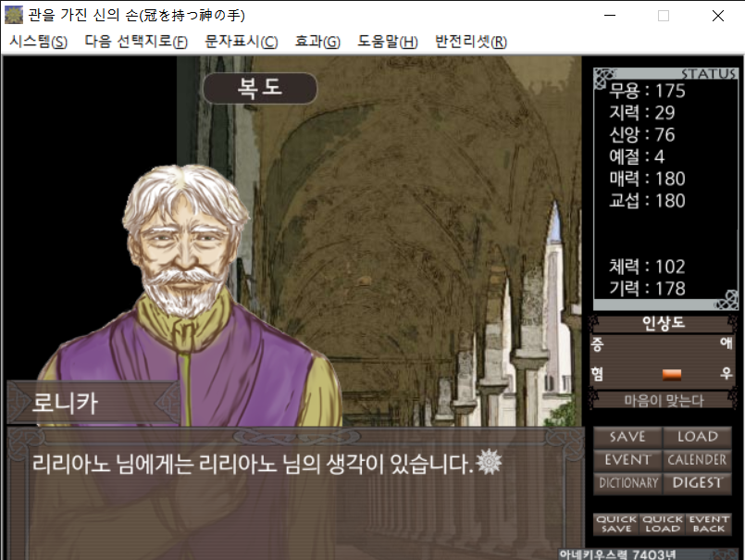Click the 지력 : 29 stat
The width and height of the screenshot is (745, 560).
(x=642, y=113)
